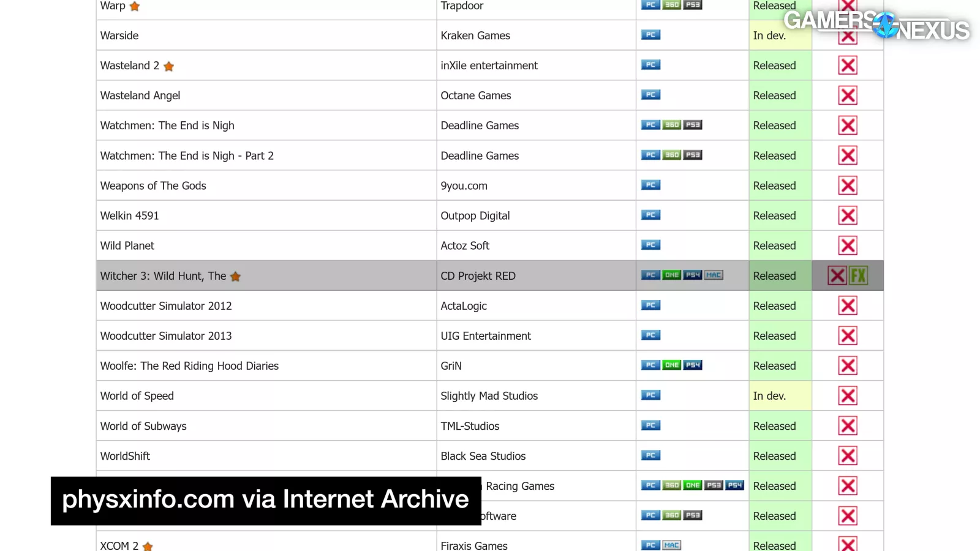Open the Witcher 3: Wild Hunt entry
This screenshot has width=980, height=551.
click(163, 276)
